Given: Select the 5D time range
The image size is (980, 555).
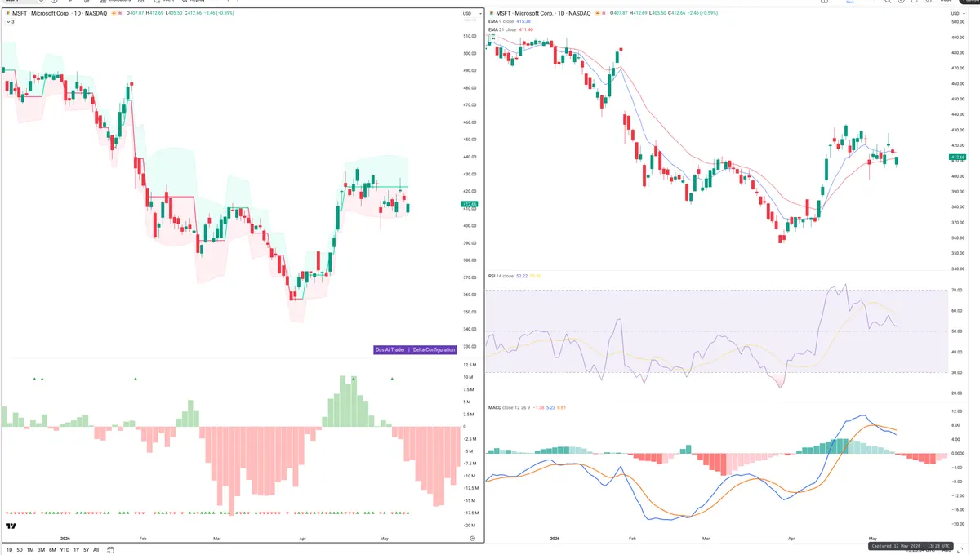Looking at the screenshot, I should point(20,550).
